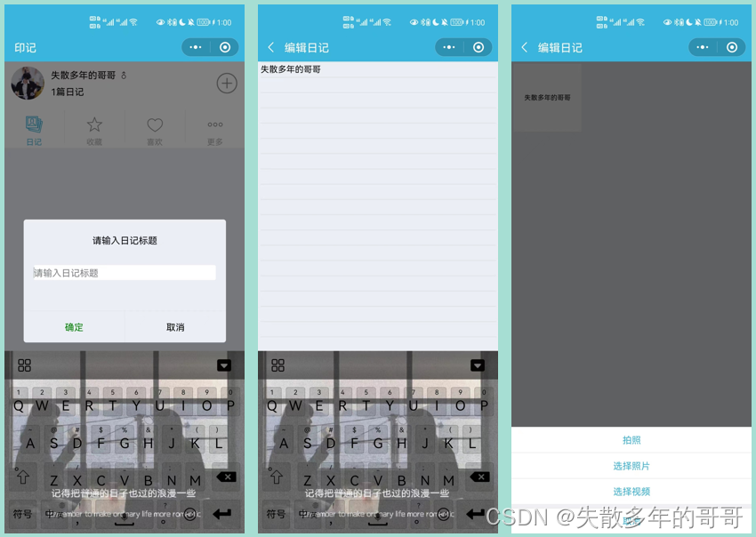Open keyboard grid menu on middle screen
756x537 pixels.
pyautogui.click(x=277, y=365)
